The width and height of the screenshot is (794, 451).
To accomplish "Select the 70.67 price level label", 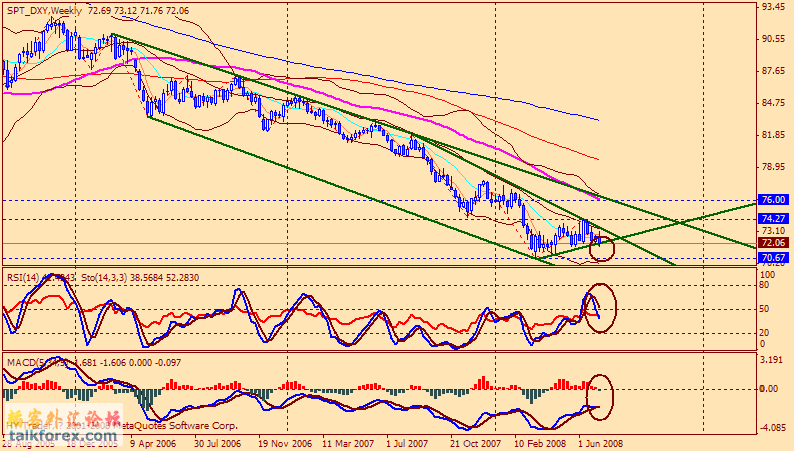I will tap(773, 258).
